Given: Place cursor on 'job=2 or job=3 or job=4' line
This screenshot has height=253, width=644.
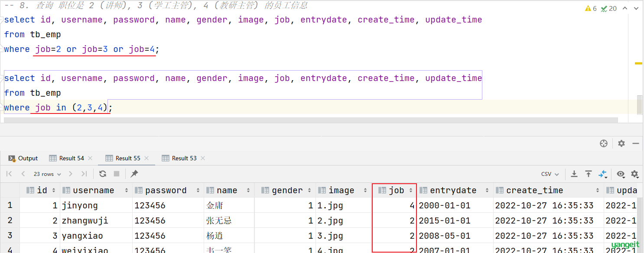Looking at the screenshot, I should (95, 49).
